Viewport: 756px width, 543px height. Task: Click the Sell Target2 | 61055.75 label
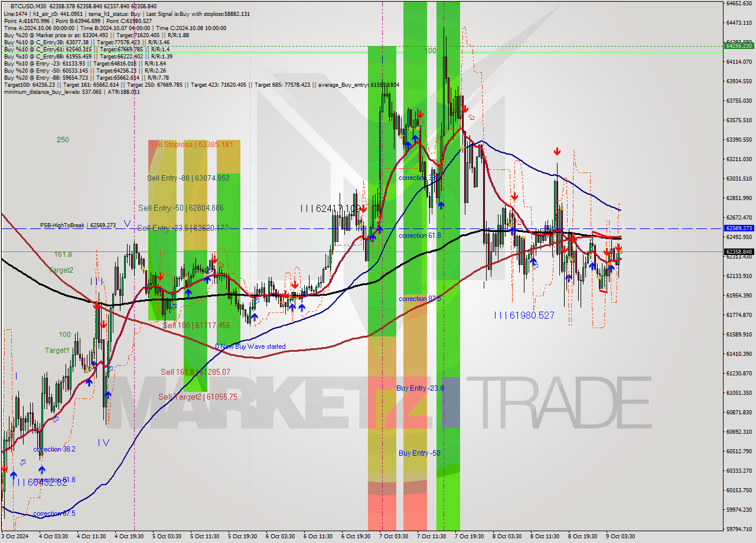coord(198,397)
